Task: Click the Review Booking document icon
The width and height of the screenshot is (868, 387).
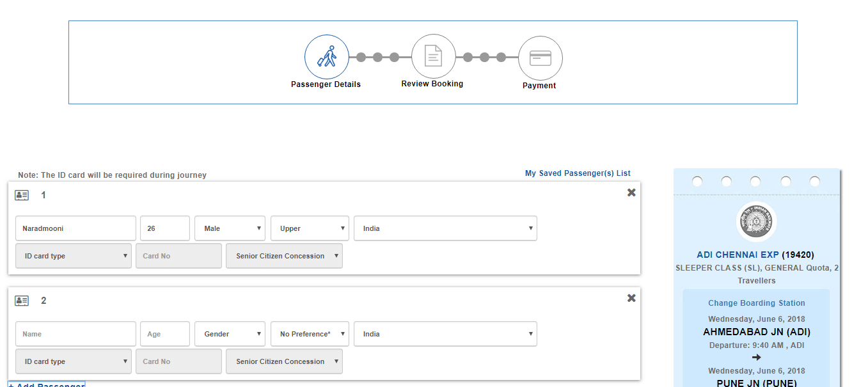Action: [433, 56]
